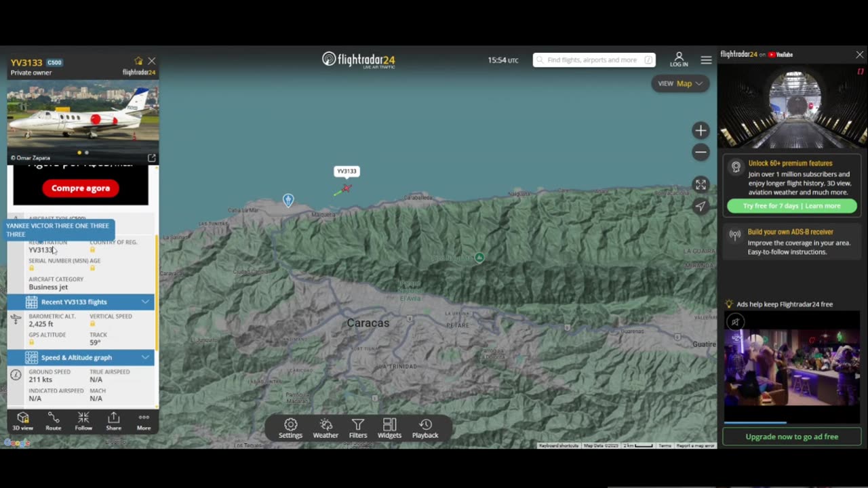Open the VIEW Map dropdown

680,83
